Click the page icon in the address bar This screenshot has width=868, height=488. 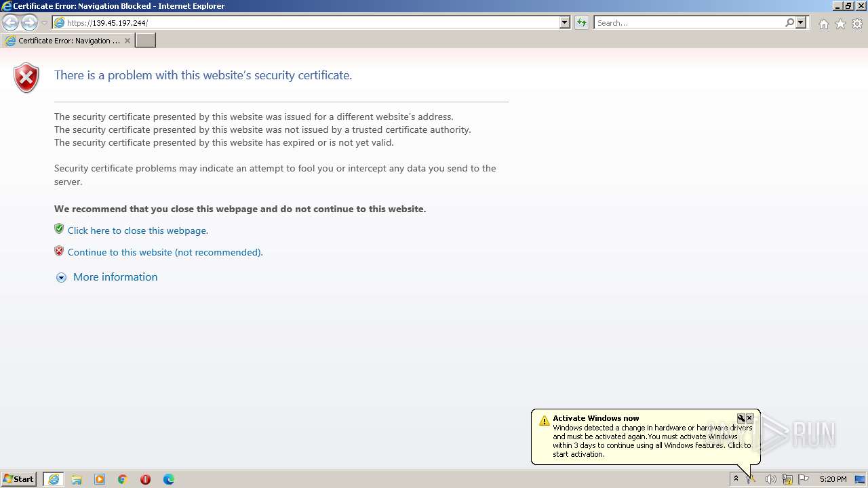60,22
